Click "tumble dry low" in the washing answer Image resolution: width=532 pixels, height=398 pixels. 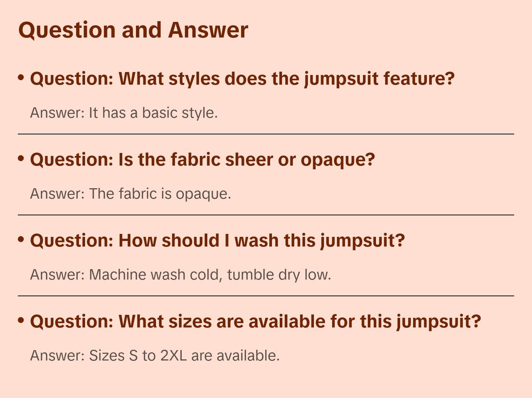[x=278, y=275]
